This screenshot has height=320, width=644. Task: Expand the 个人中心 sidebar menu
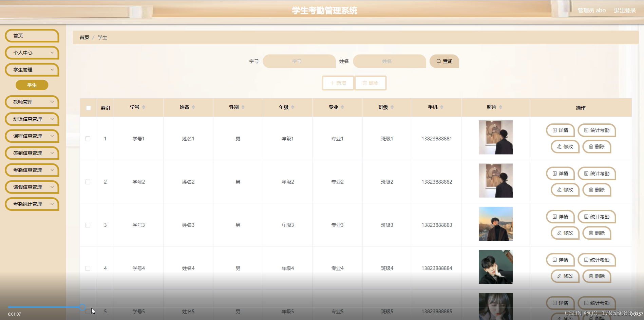(32, 53)
